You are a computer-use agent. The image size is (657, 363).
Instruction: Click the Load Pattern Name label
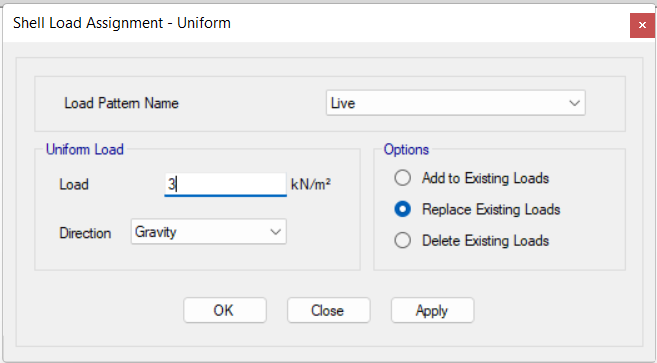[x=121, y=103]
